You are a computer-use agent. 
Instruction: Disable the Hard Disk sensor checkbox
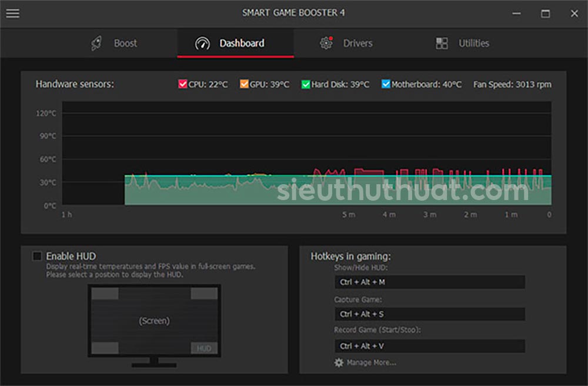[x=306, y=84]
